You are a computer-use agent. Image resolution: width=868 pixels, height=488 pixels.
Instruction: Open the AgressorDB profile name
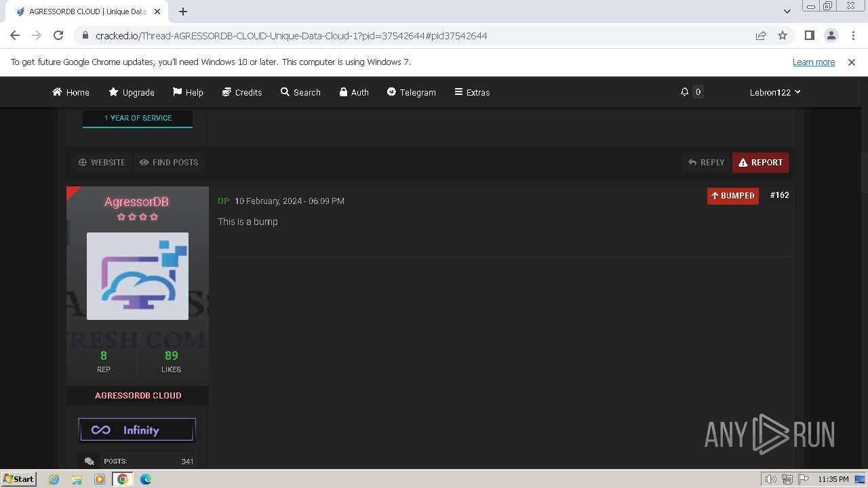coord(137,202)
